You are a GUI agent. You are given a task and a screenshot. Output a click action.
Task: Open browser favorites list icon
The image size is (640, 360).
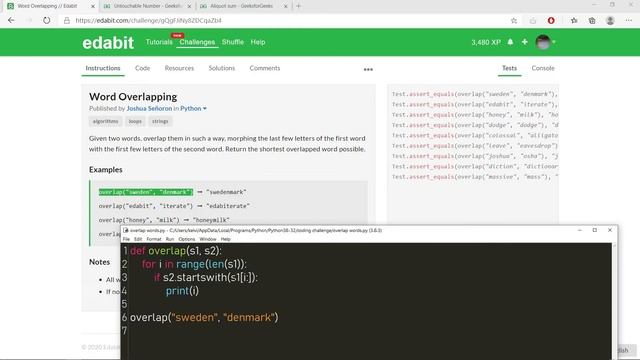pos(574,20)
